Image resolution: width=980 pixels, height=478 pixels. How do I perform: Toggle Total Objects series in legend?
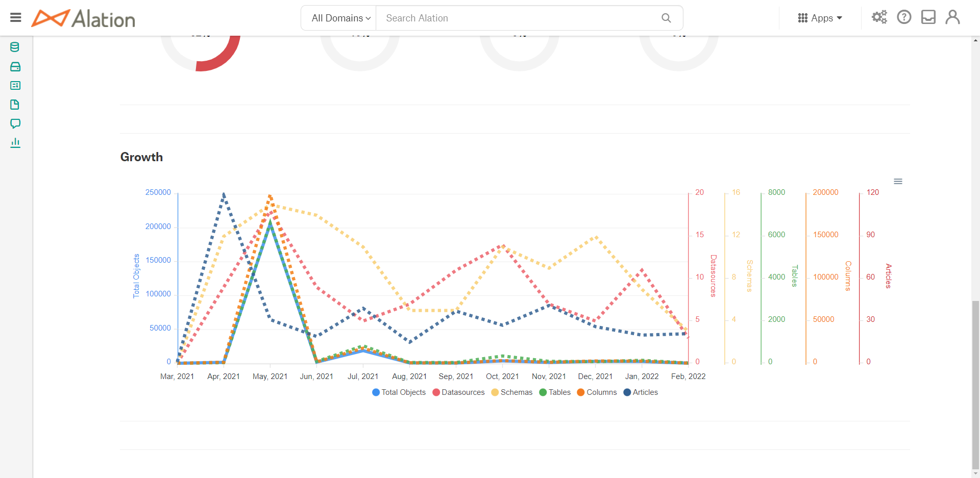[399, 392]
